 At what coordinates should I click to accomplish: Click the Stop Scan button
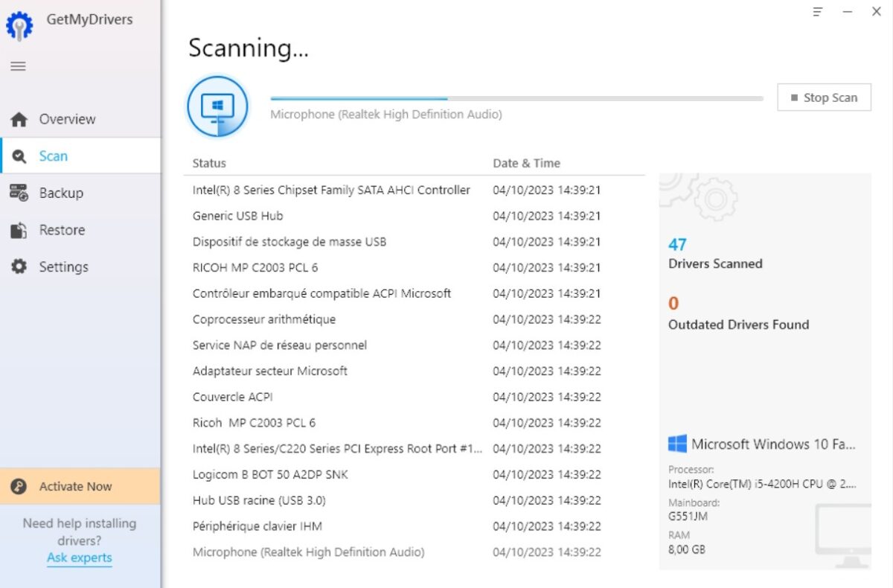(x=824, y=98)
